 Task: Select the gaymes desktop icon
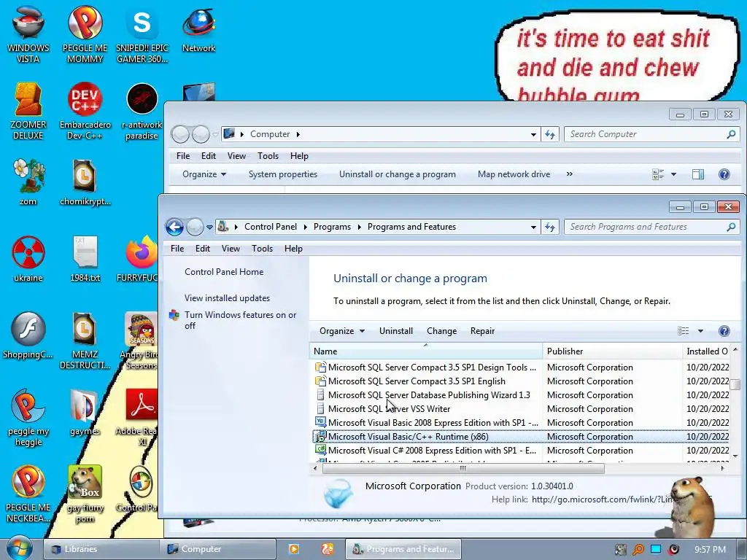tap(85, 412)
